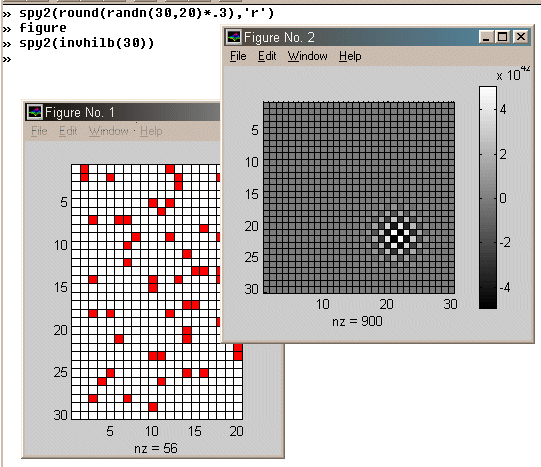Click the nz = 900 label under the gray plot
Screen dimensions: 541x467
coord(357,321)
